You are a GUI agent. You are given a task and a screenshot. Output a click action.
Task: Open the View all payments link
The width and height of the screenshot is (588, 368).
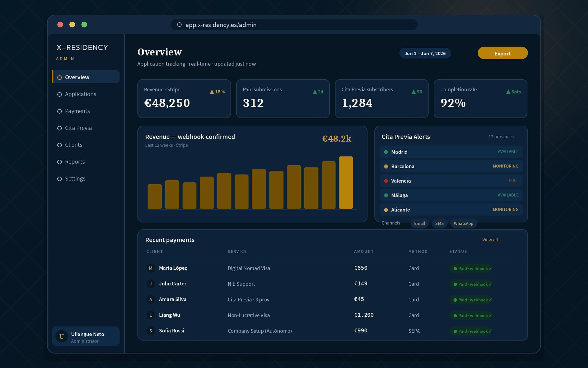click(x=492, y=240)
